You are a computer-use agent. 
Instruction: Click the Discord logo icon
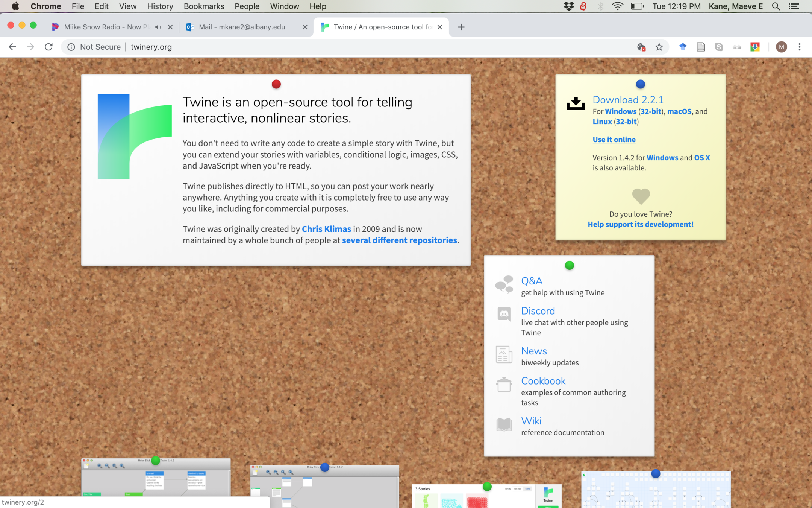point(504,313)
